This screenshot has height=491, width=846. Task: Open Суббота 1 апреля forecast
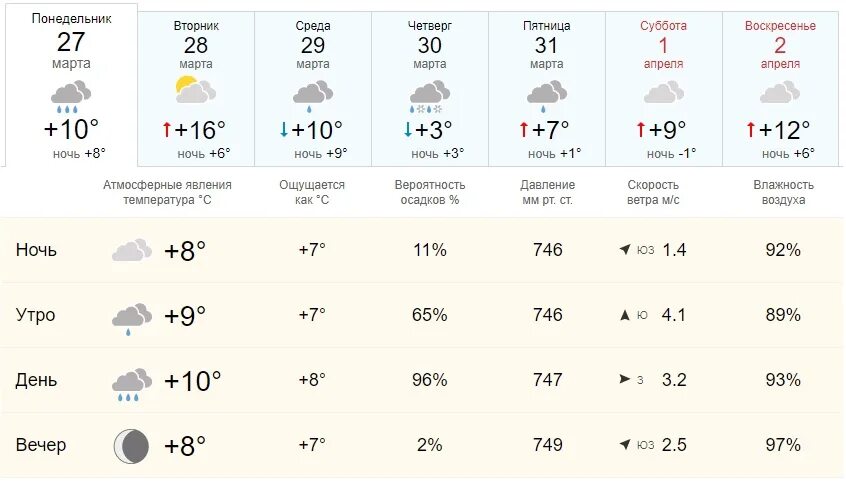tap(664, 89)
